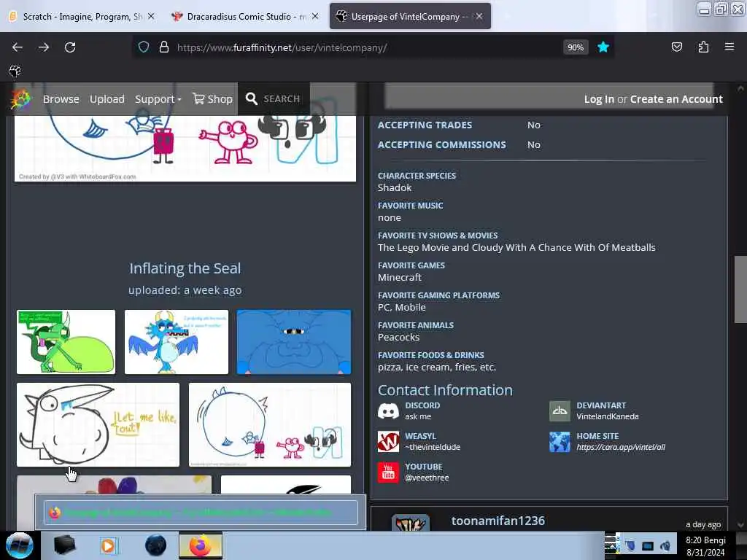The image size is (747, 560).
Task: Reload the page with the refresh icon
Action: [x=70, y=47]
